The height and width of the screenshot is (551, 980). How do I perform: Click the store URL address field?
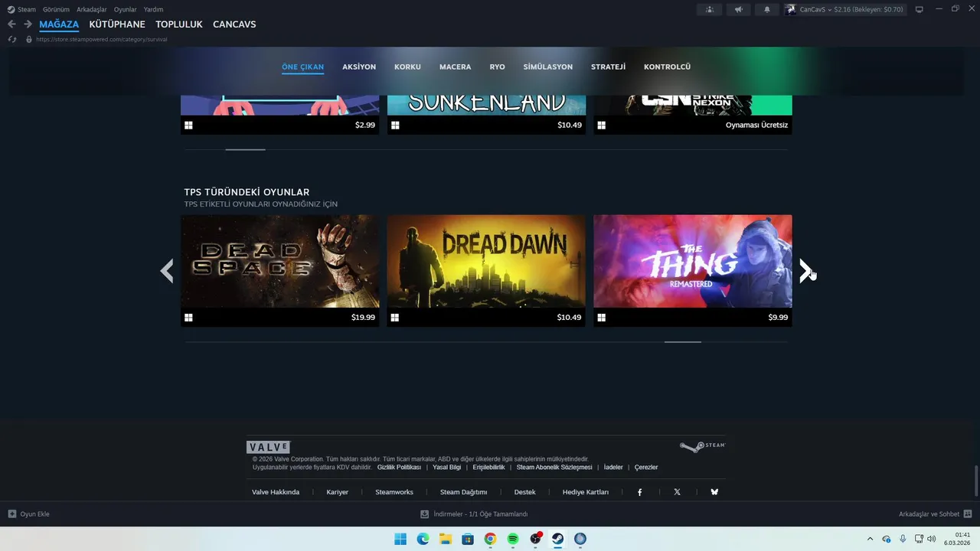[x=101, y=39]
